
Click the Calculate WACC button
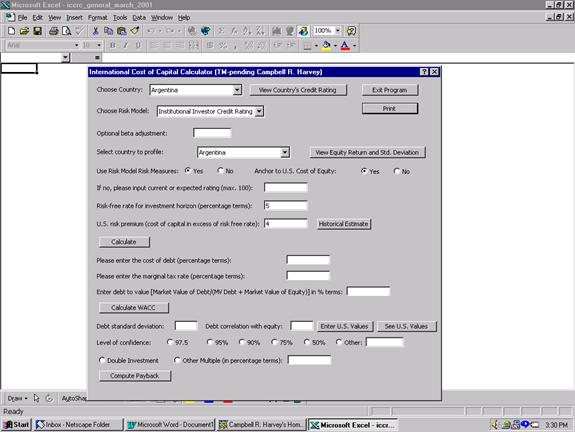[x=133, y=307]
